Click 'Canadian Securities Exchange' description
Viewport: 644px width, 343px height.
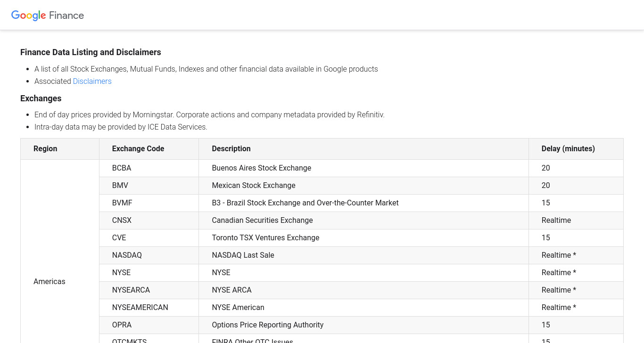(x=263, y=220)
